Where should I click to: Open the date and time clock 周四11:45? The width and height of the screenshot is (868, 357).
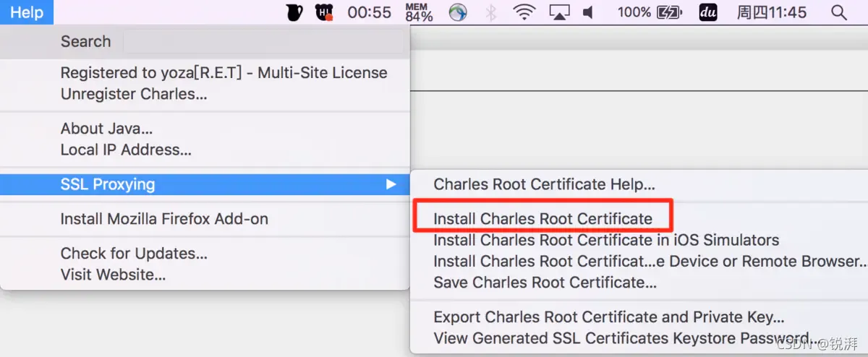772,12
